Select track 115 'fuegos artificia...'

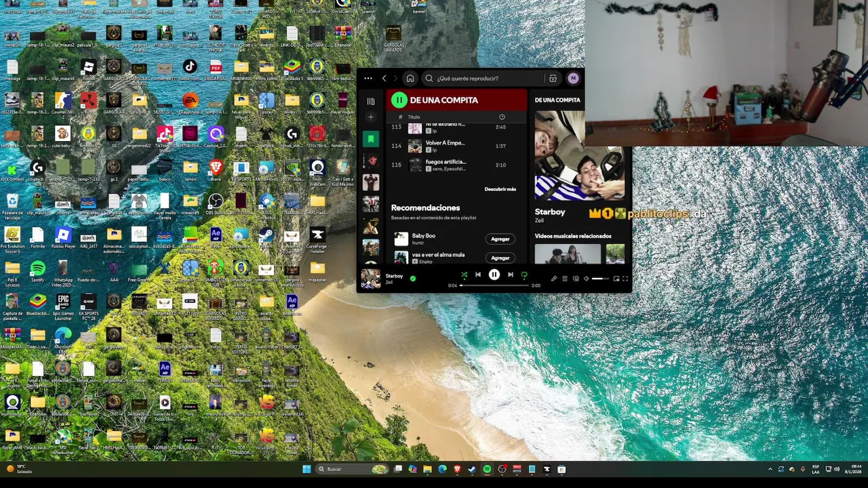(458, 165)
